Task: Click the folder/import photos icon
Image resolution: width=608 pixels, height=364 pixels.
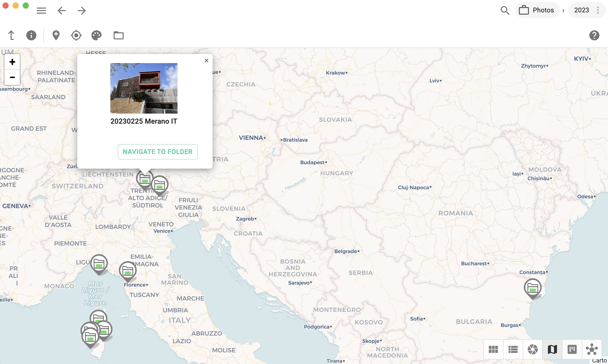Action: (119, 36)
